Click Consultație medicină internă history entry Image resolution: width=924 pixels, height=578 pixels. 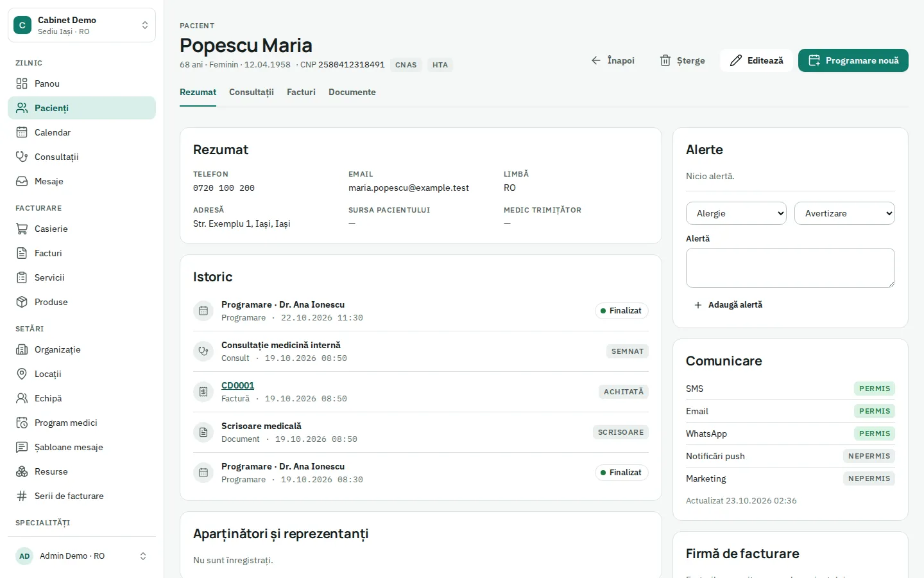point(421,351)
